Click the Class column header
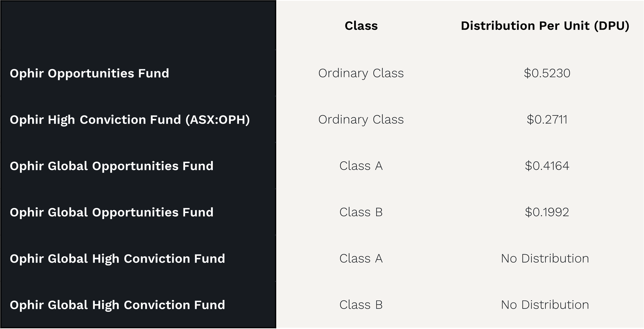Viewport: 644px width, 329px height. click(x=361, y=26)
